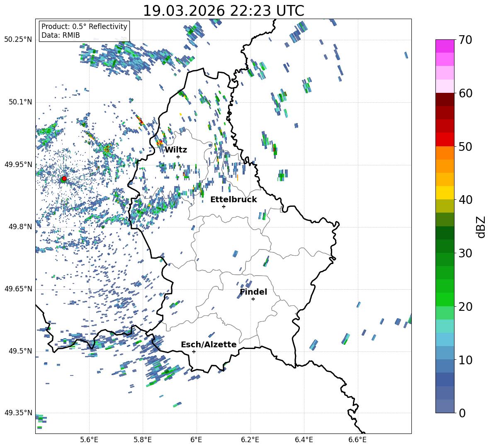
Task: Click the 49.35°N latitude label
Action: [x=18, y=413]
